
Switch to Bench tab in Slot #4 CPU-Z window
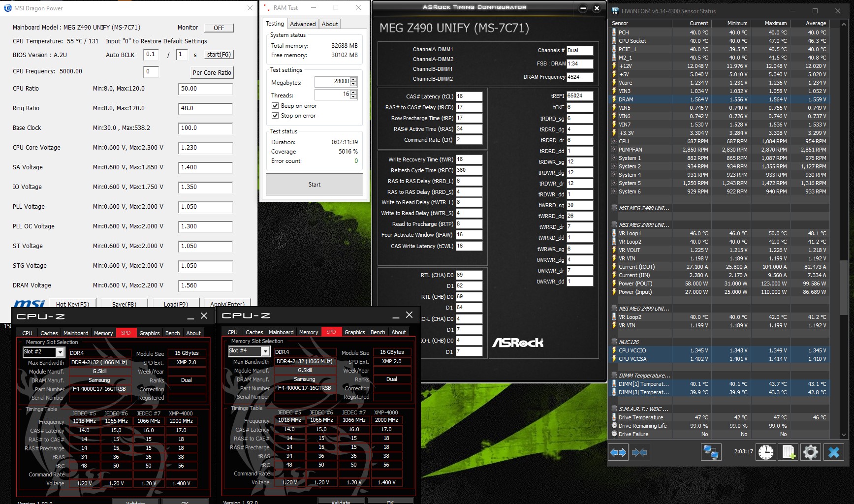pyautogui.click(x=378, y=332)
